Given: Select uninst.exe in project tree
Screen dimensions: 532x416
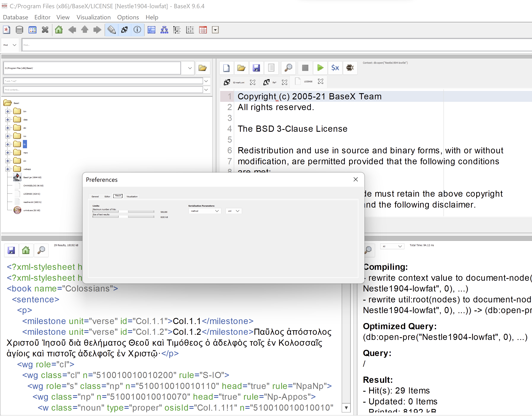Looking at the screenshot, I should pos(32,210).
